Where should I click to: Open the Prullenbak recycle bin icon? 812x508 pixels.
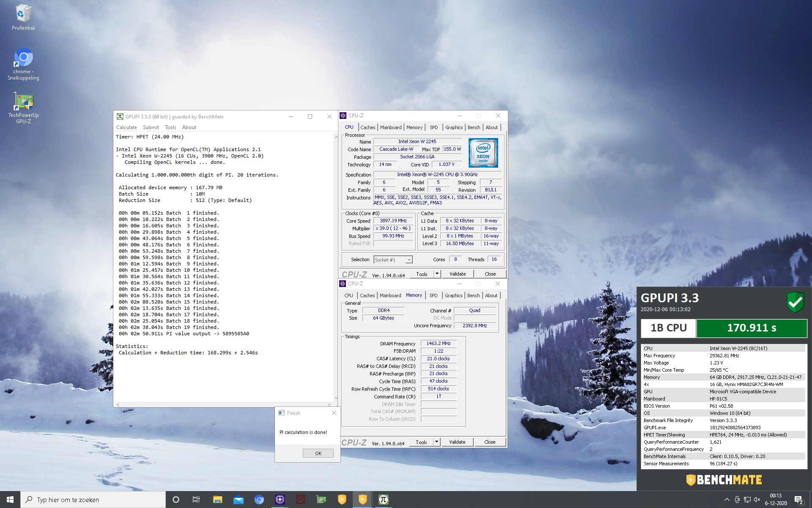coord(23,17)
